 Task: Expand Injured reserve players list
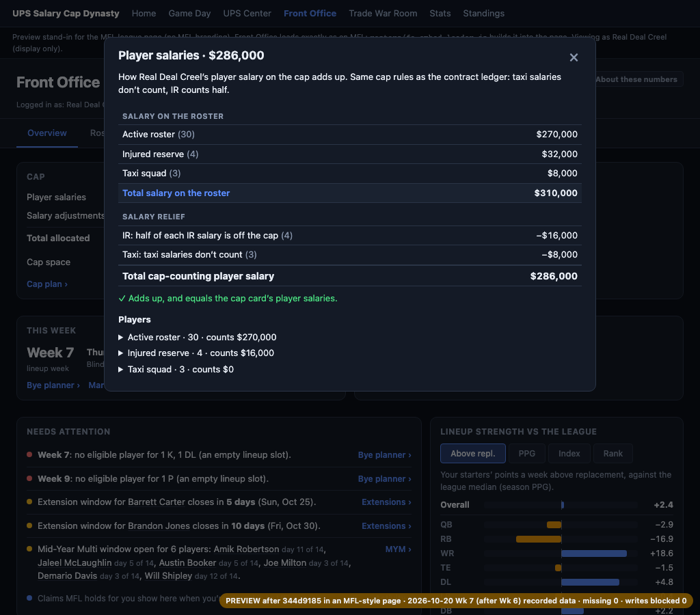point(196,353)
